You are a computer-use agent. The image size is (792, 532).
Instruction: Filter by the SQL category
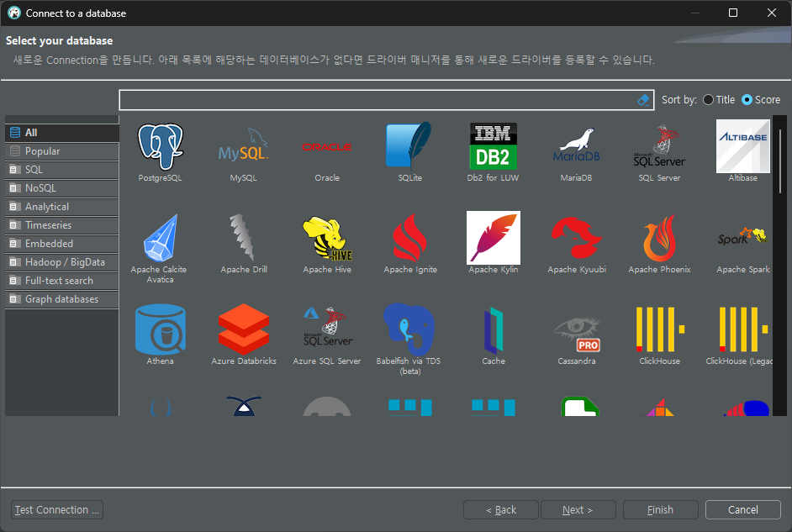click(x=62, y=170)
